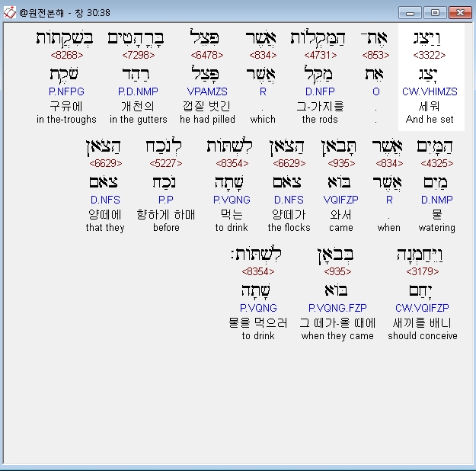Viewport: 476px width, 471px height.
Task: Click the object marker code O
Action: click(x=375, y=91)
